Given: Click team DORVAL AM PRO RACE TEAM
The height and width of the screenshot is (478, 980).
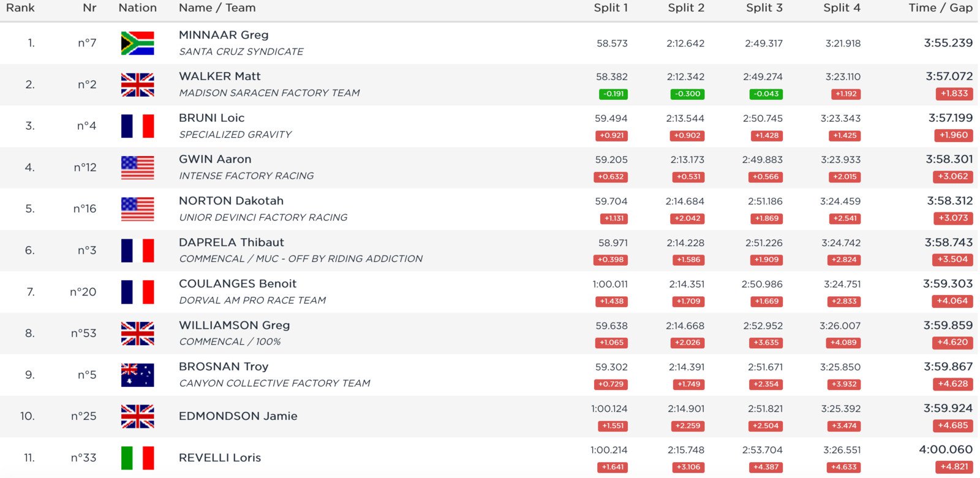Looking at the screenshot, I should (x=252, y=301).
